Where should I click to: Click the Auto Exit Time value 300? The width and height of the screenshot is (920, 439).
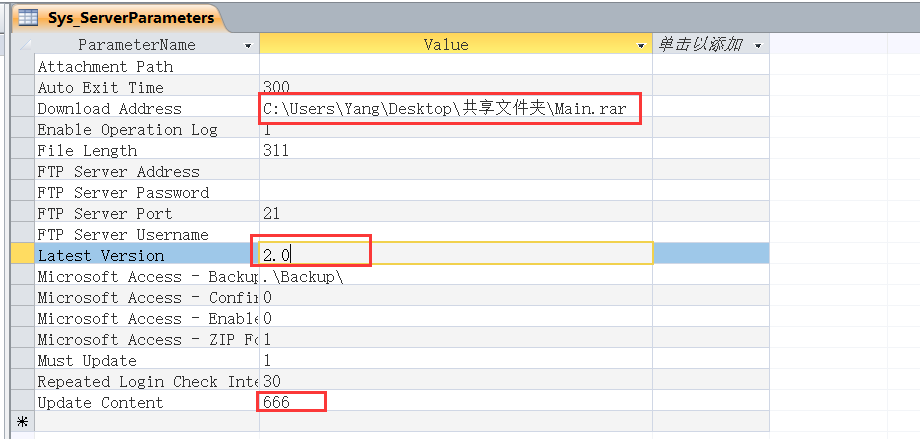456,87
